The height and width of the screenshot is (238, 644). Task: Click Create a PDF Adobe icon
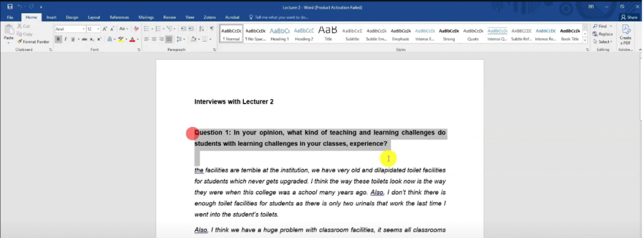point(626,35)
